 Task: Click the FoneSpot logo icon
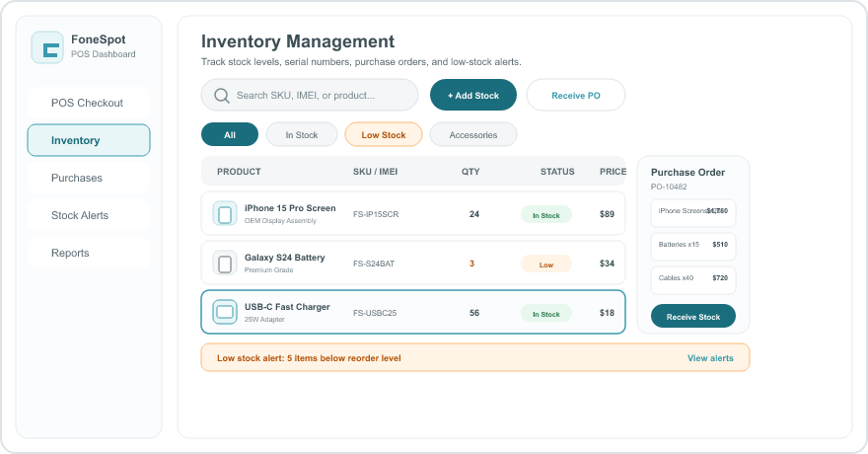coord(47,47)
